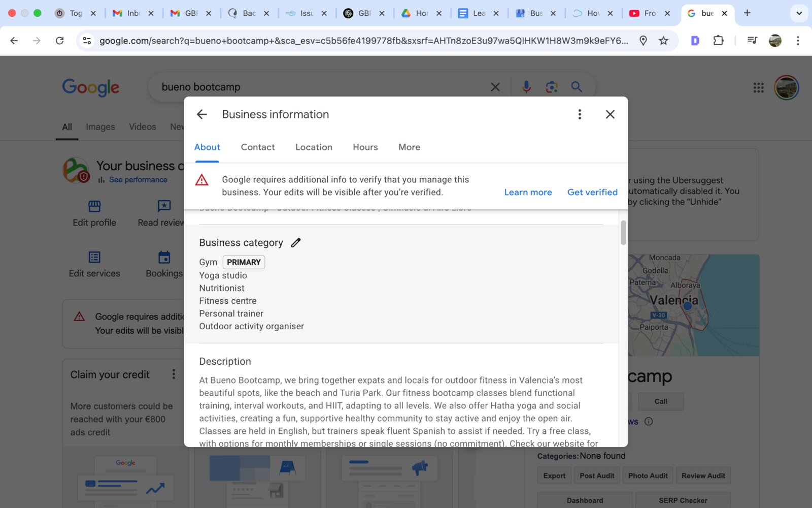
Task: Open the Extensions puzzle icon
Action: tap(718, 41)
